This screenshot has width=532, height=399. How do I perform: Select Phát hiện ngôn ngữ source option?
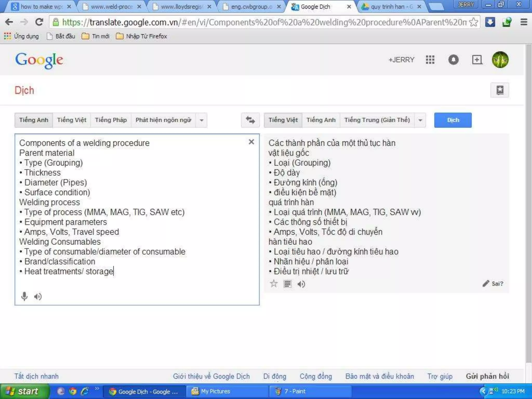163,120
